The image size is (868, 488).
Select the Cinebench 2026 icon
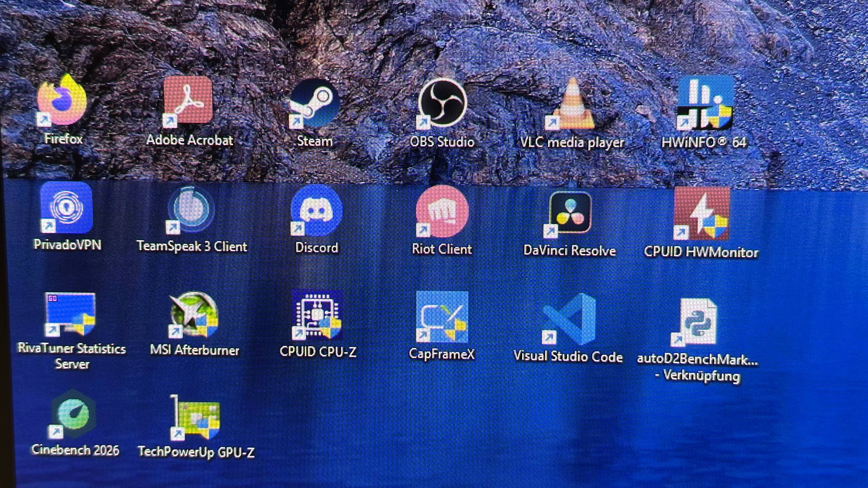(x=73, y=414)
